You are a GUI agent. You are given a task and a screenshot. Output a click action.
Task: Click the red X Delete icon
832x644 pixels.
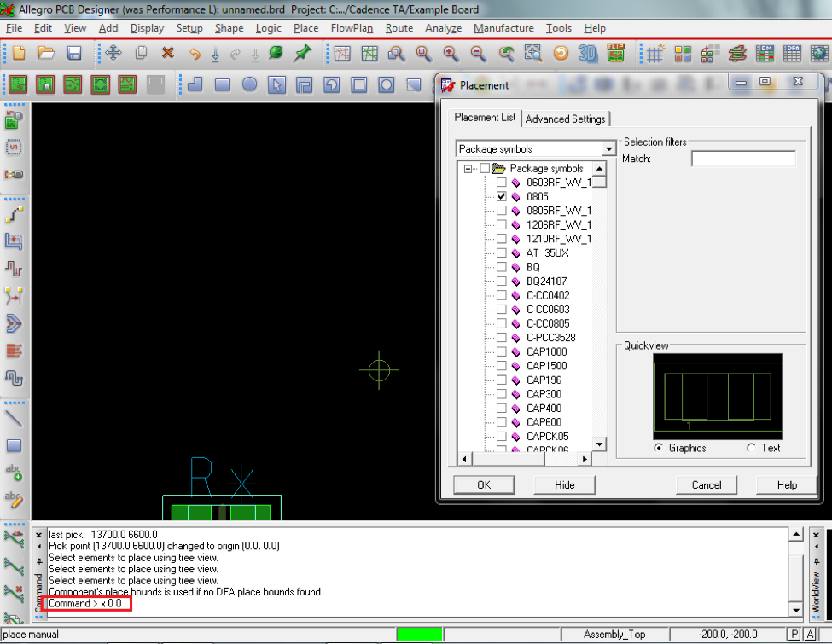(168, 53)
